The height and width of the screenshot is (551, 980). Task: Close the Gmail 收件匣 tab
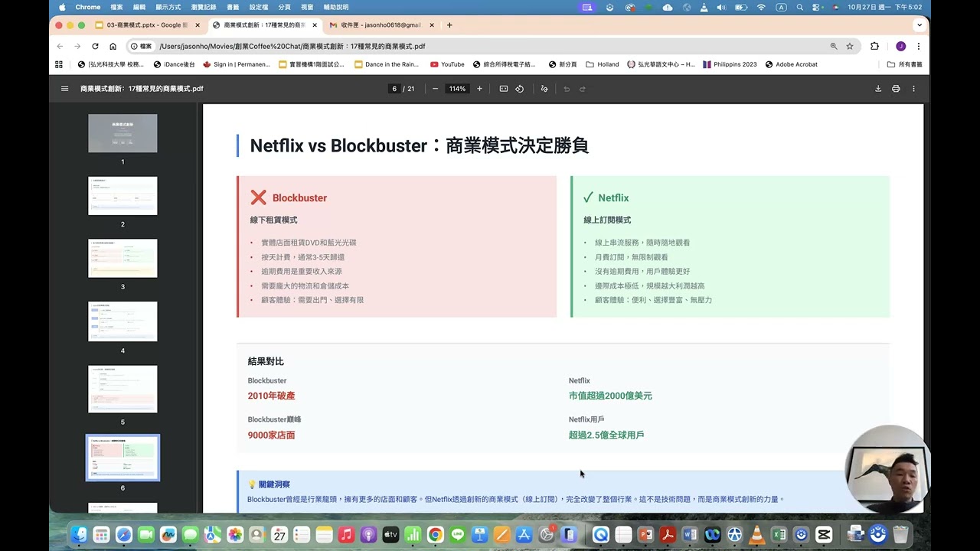click(x=432, y=25)
